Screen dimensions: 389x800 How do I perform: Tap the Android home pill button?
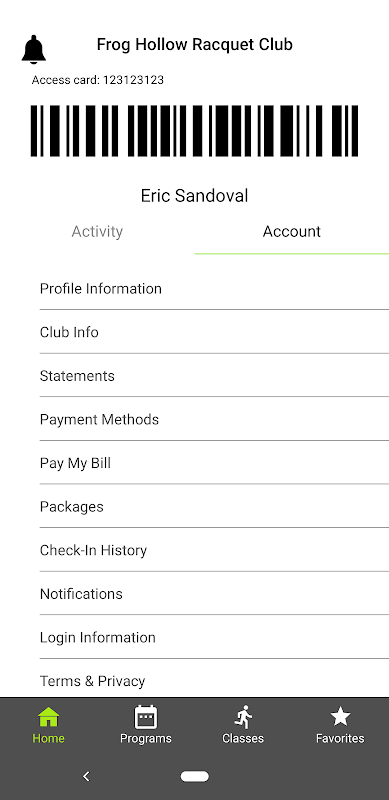pyautogui.click(x=194, y=777)
